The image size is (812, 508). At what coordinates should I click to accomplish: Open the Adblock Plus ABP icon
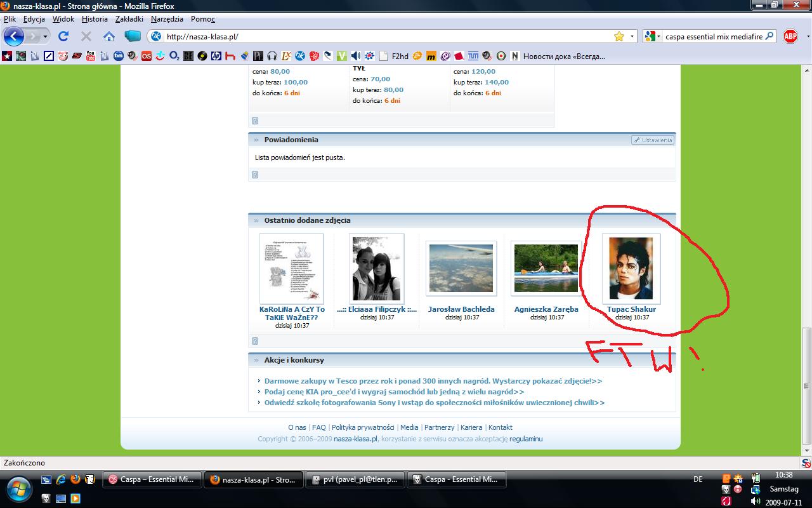pyautogui.click(x=790, y=36)
